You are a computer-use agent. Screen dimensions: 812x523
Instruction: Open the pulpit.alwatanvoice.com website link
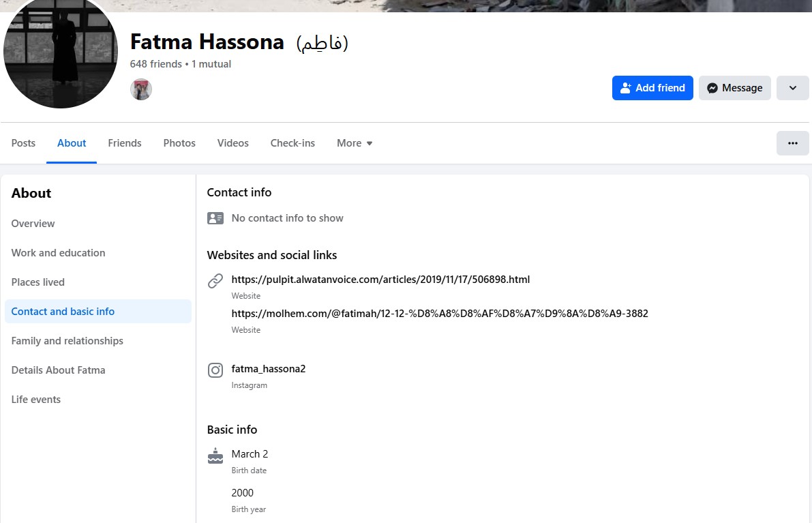(x=380, y=280)
